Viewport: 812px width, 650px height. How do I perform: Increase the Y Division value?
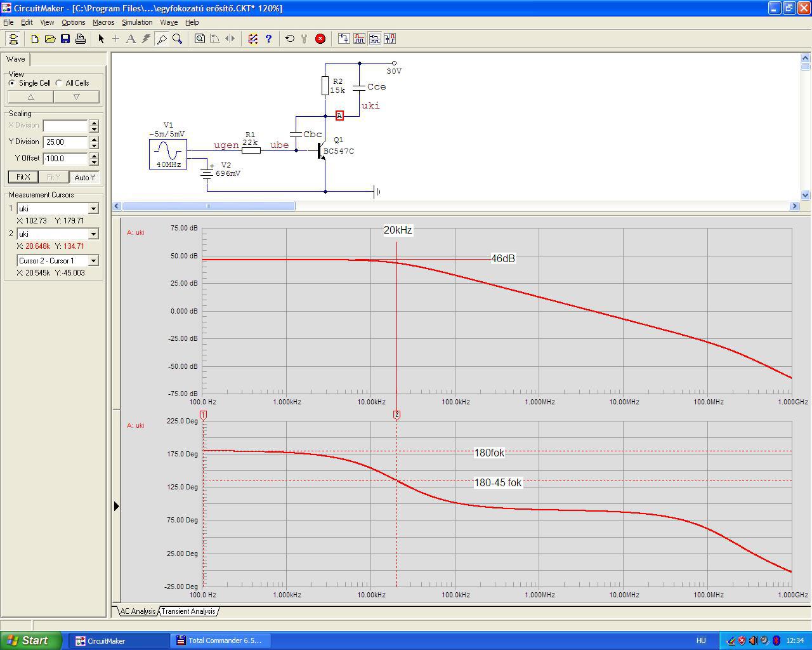pyautogui.click(x=95, y=139)
